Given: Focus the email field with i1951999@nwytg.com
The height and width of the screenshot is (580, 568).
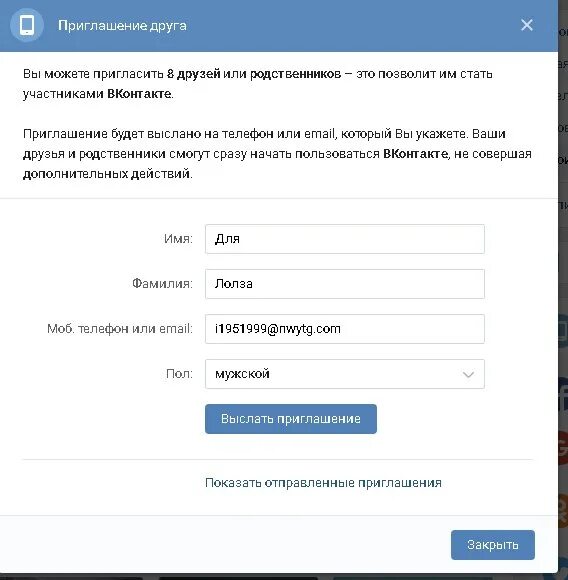Looking at the screenshot, I should point(345,329).
